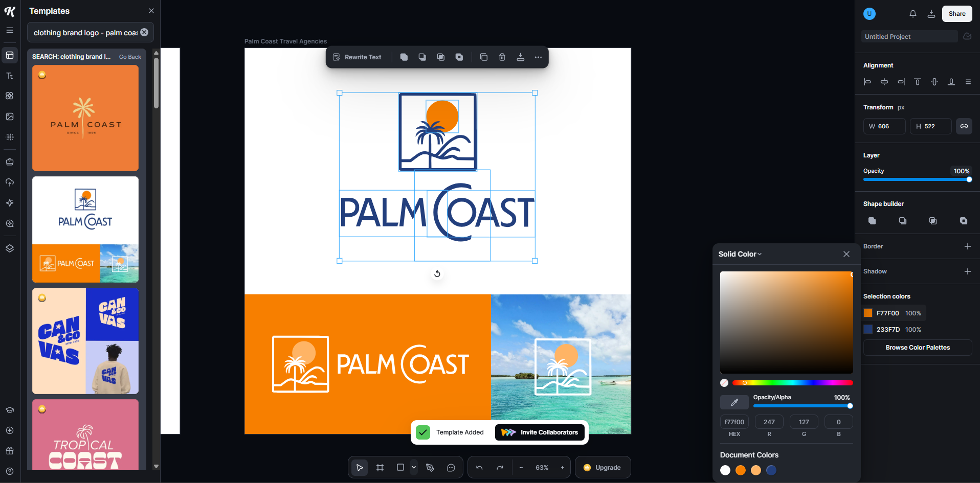Open the more options ellipsis menu

click(538, 57)
